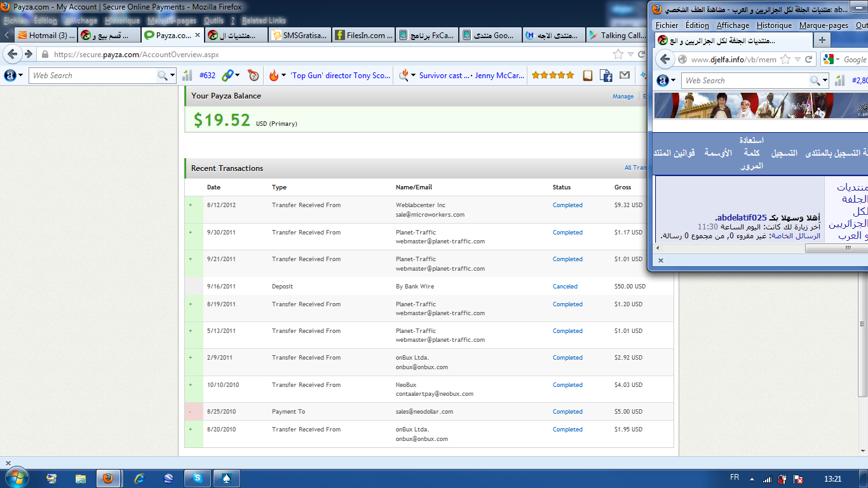The width and height of the screenshot is (868, 488).
Task: Go forward in the Payza Firefox window
Action: (28, 55)
